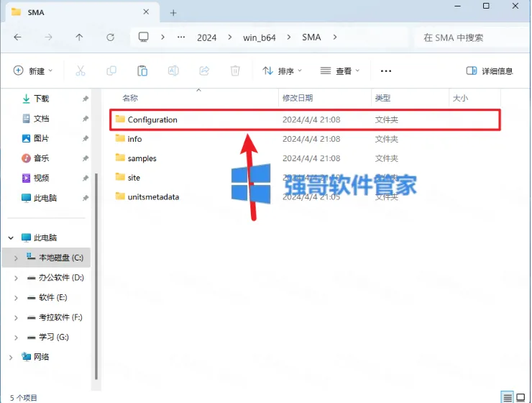Click SMA in the breadcrumb path
The width and height of the screenshot is (532, 403).
311,37
